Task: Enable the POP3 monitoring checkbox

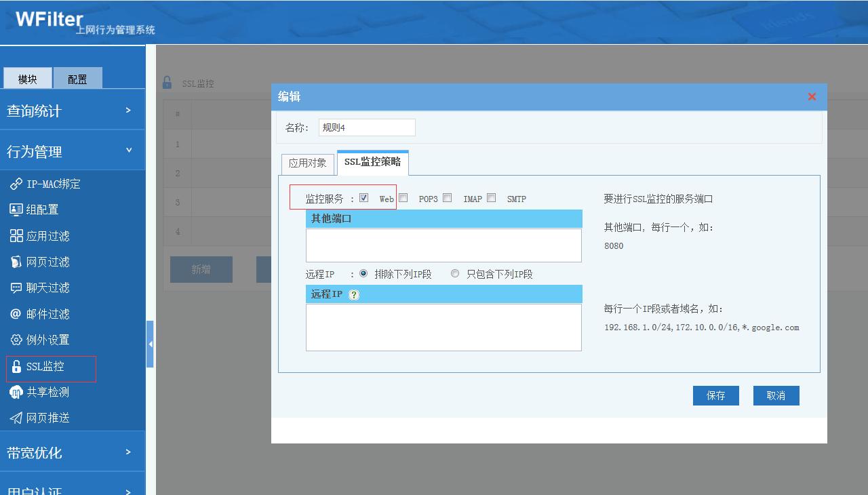Action: [x=403, y=197]
